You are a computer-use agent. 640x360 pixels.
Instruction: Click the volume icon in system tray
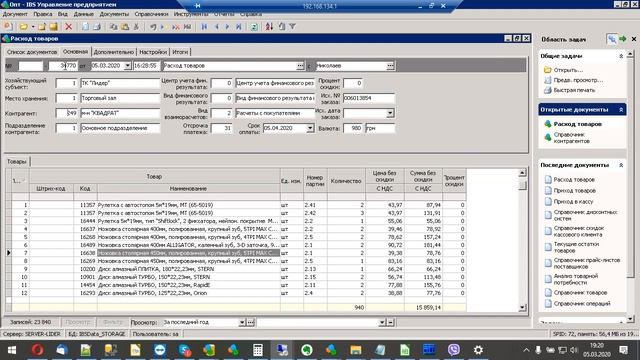574,350
